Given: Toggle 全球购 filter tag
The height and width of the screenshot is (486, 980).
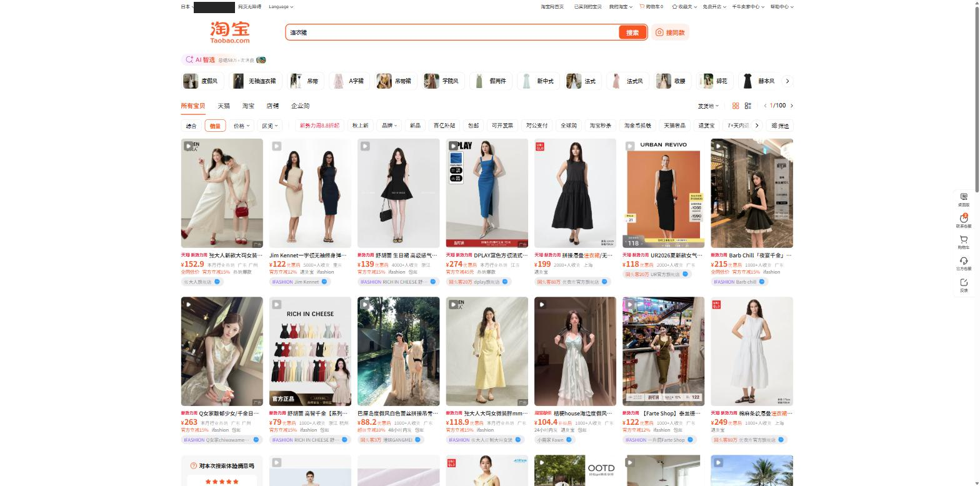Looking at the screenshot, I should pos(569,126).
